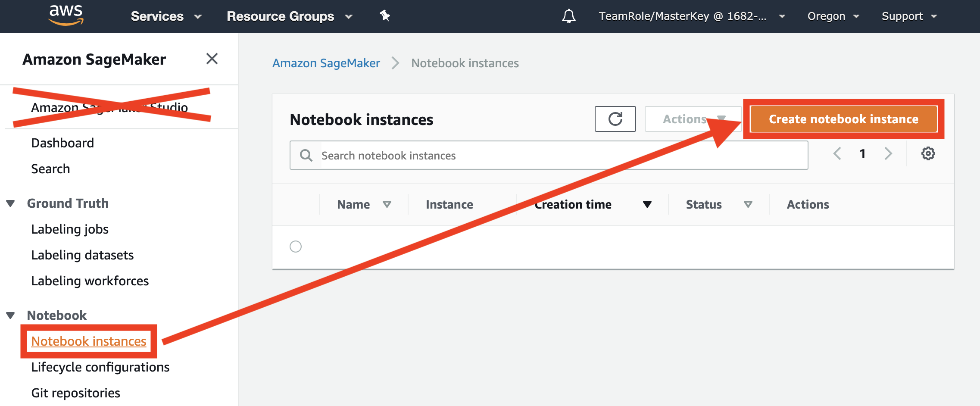
Task: Go to next page of instances
Action: tap(888, 153)
